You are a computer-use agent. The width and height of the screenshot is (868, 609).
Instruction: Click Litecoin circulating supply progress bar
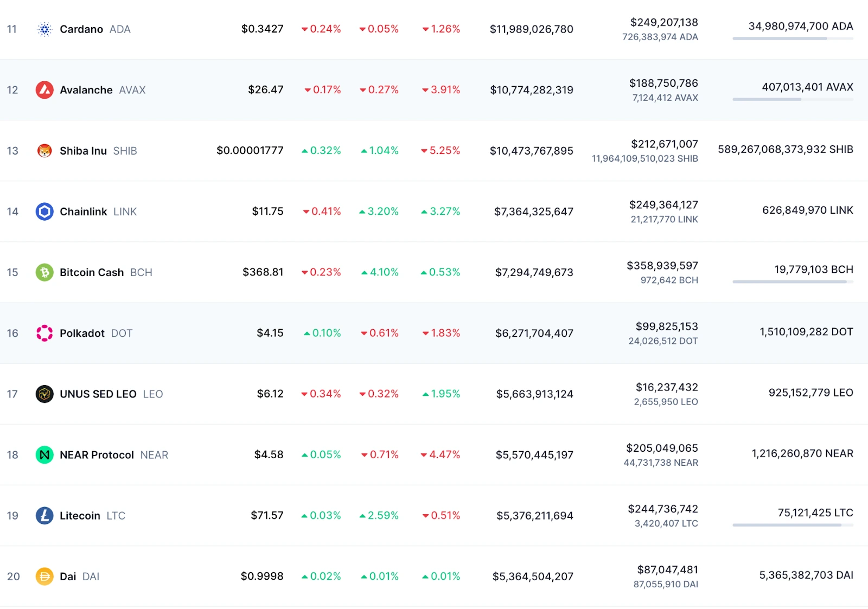(793, 524)
